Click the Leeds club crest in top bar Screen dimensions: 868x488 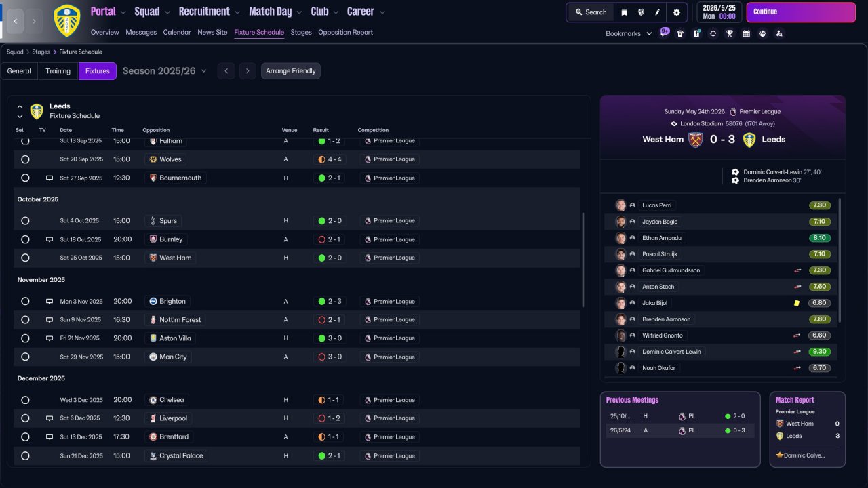tap(66, 20)
